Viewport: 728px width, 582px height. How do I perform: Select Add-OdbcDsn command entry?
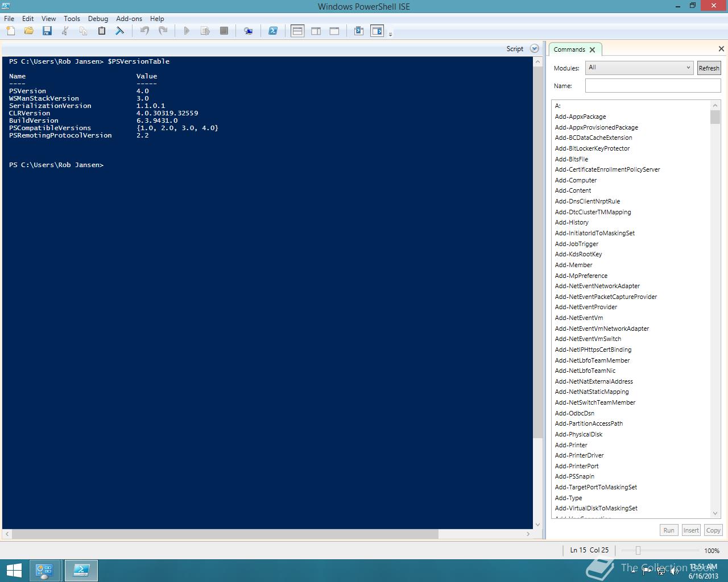click(x=574, y=413)
